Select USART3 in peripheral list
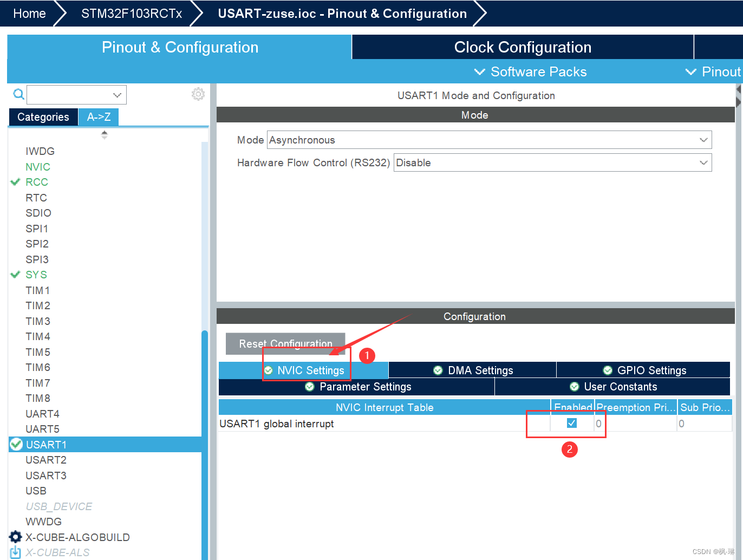The image size is (743, 560). [x=46, y=476]
